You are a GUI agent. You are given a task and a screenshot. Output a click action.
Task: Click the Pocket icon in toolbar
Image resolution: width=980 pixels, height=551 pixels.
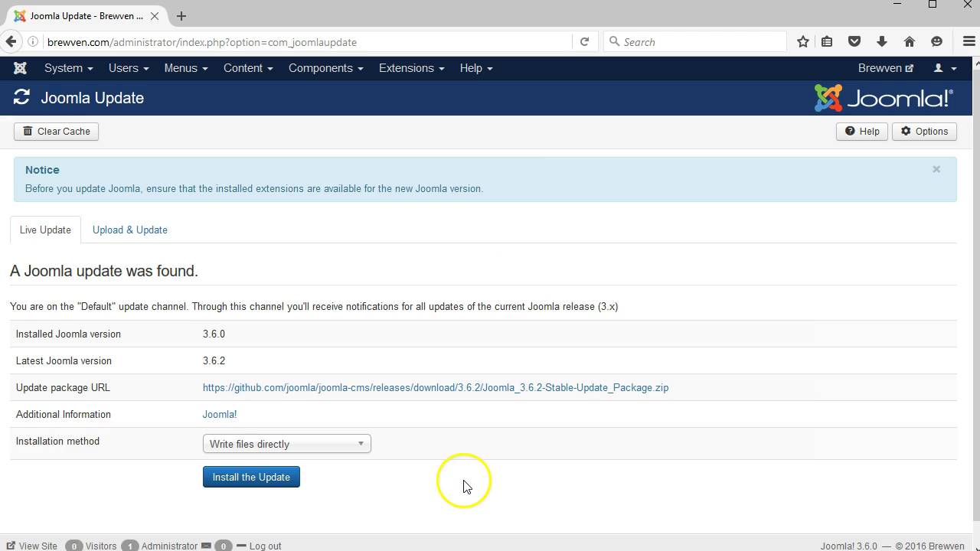tap(854, 42)
